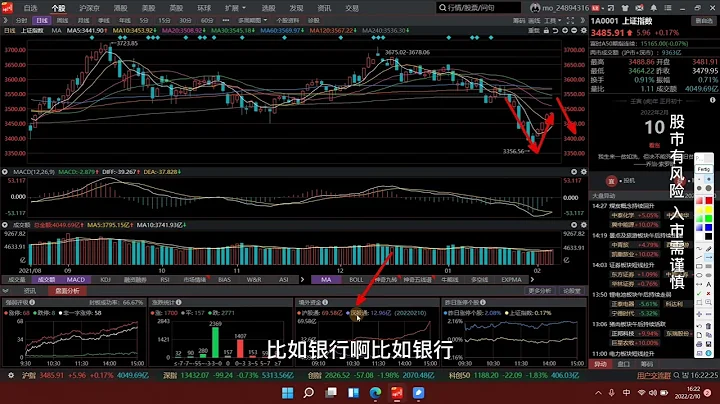Open main chart settings gear
The image size is (720, 404).
tap(584, 30)
